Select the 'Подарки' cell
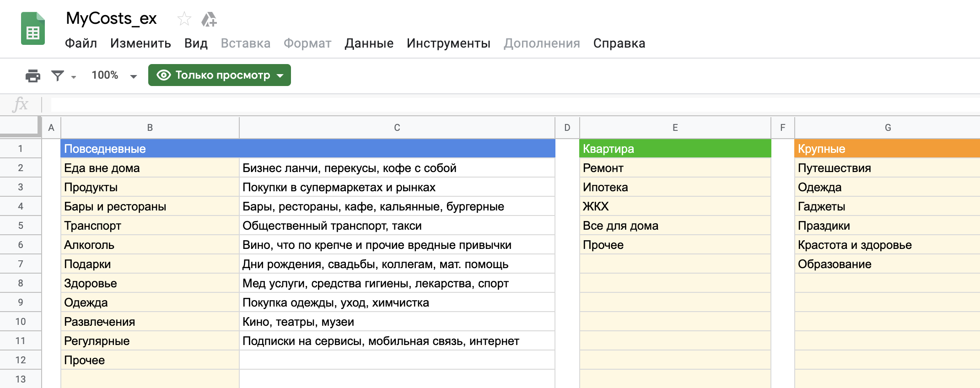This screenshot has width=980, height=388. click(150, 264)
